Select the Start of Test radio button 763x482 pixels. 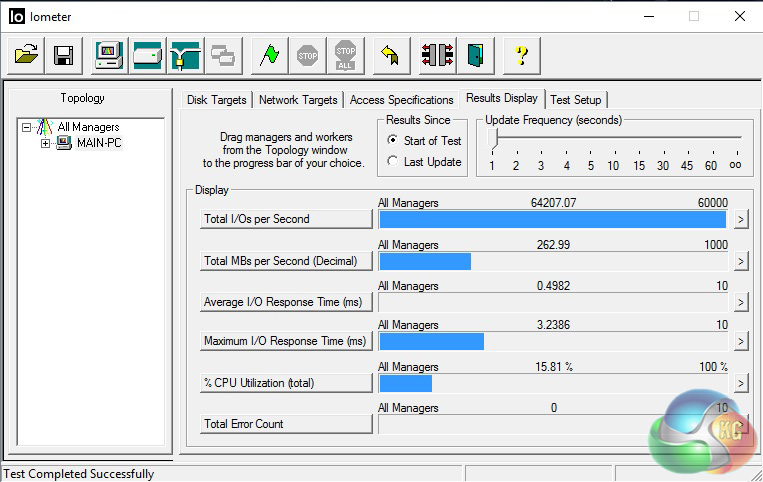pos(393,141)
